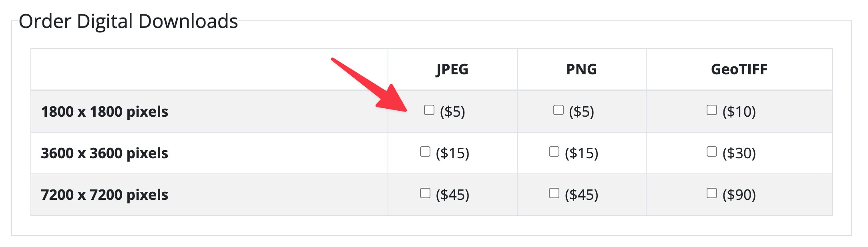The image size is (868, 247).
Task: Toggle the 3600 x 3600 GeoTIFF checkbox
Action: point(711,151)
